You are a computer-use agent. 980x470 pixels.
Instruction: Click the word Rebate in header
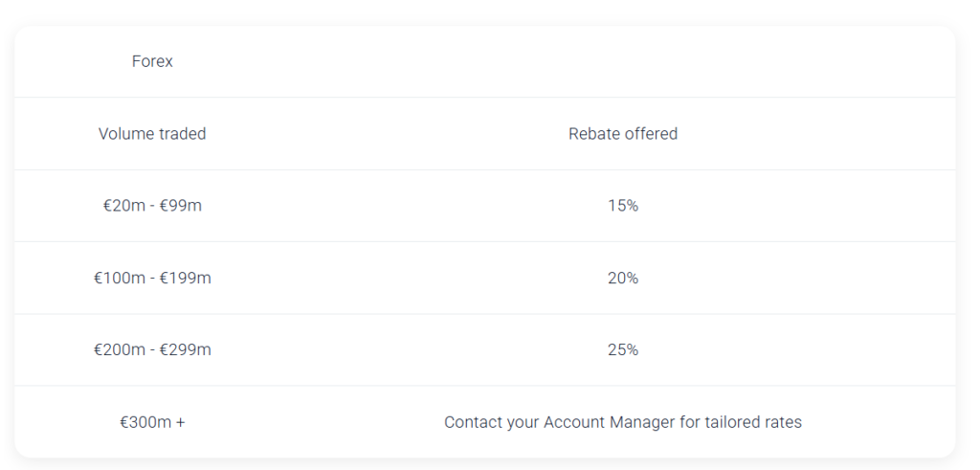click(589, 133)
